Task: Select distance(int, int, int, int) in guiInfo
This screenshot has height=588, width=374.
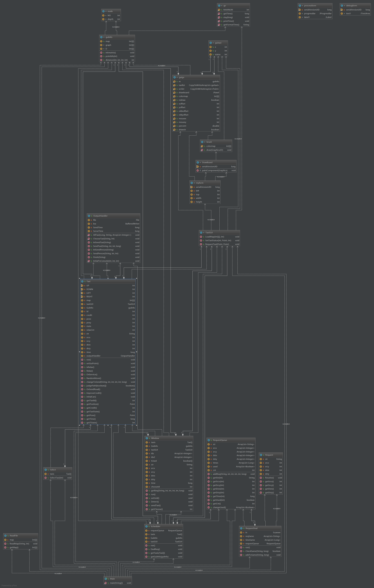Action: pos(117,60)
